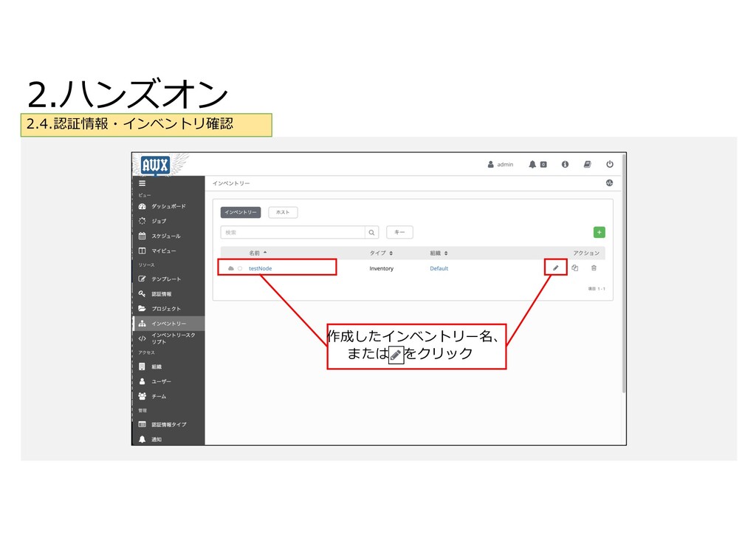Click the trash delete icon for testNode
The image size is (756, 535).
[x=594, y=267]
